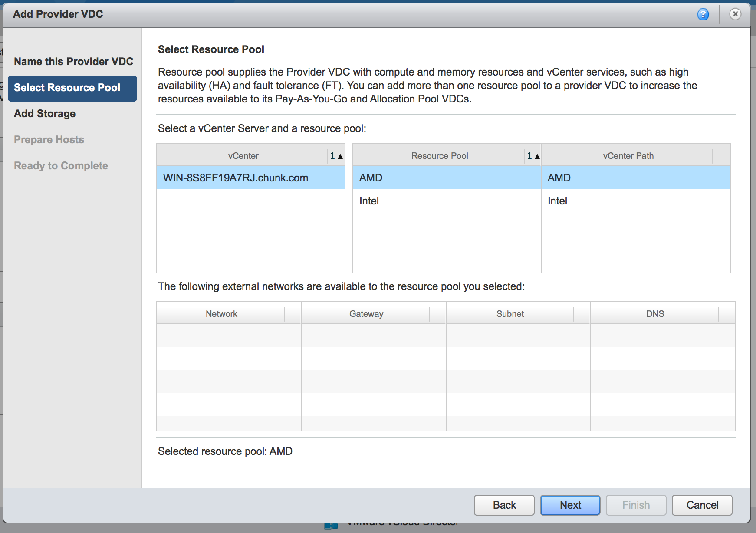
Task: Go to Name this Provider VDC step
Action: click(73, 62)
